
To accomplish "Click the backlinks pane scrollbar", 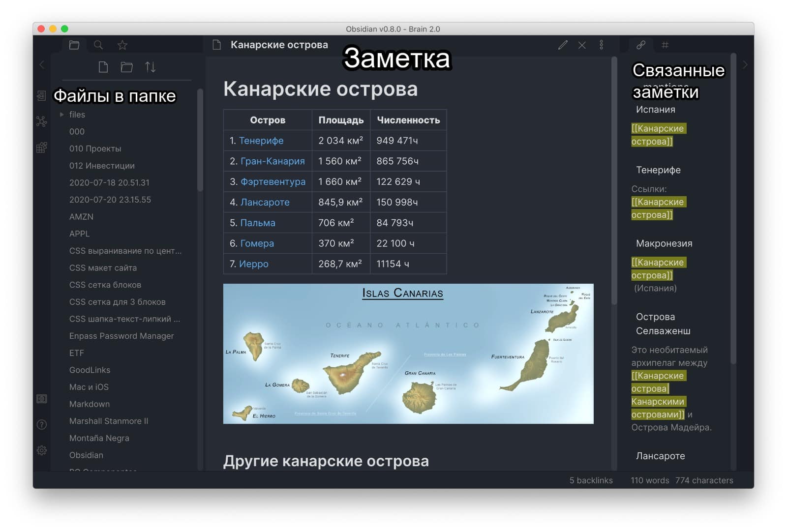I will tap(733, 209).
